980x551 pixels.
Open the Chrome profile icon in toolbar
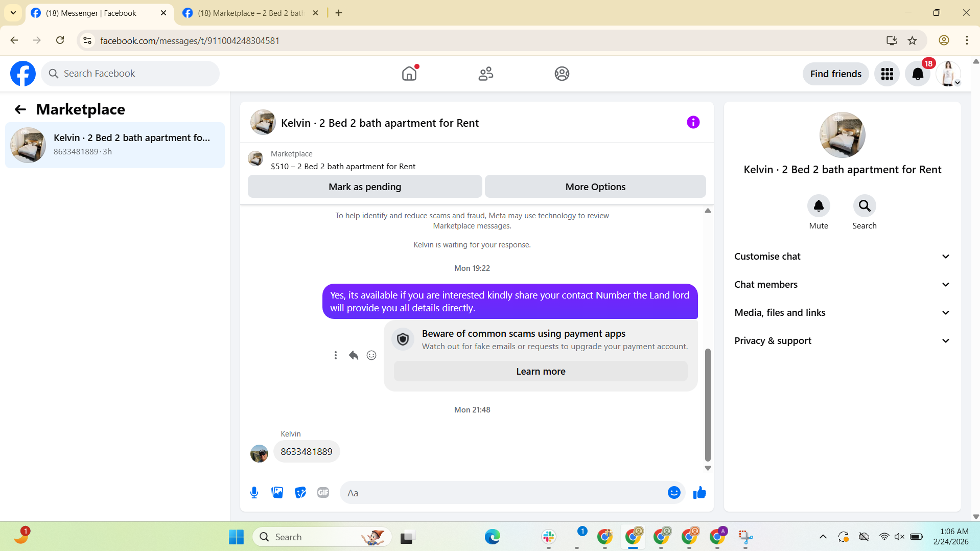point(944,40)
